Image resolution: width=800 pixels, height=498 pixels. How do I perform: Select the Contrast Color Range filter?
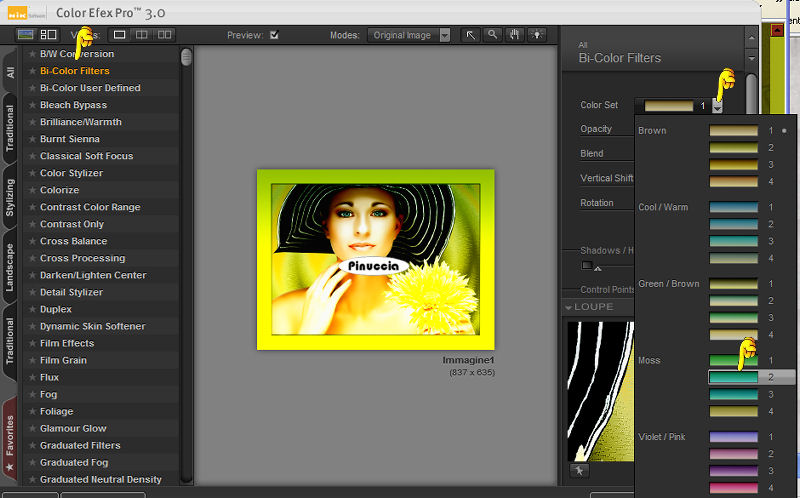click(x=90, y=207)
